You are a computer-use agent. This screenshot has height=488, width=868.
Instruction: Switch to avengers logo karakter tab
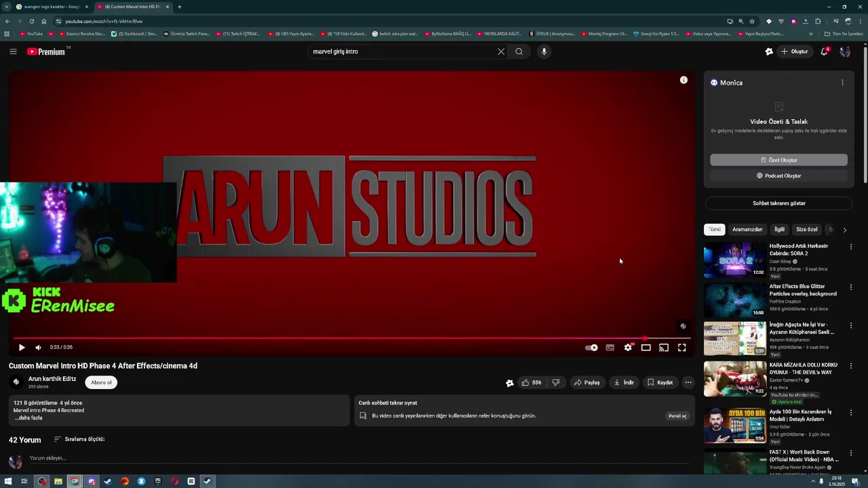point(52,7)
